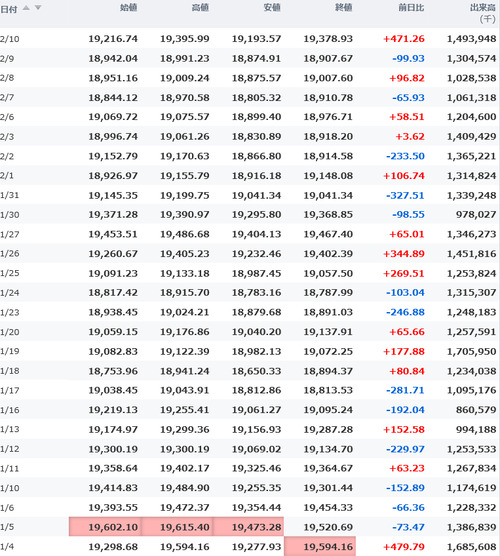Select the change value -103.04
This screenshot has height=556, width=500.
click(x=405, y=293)
